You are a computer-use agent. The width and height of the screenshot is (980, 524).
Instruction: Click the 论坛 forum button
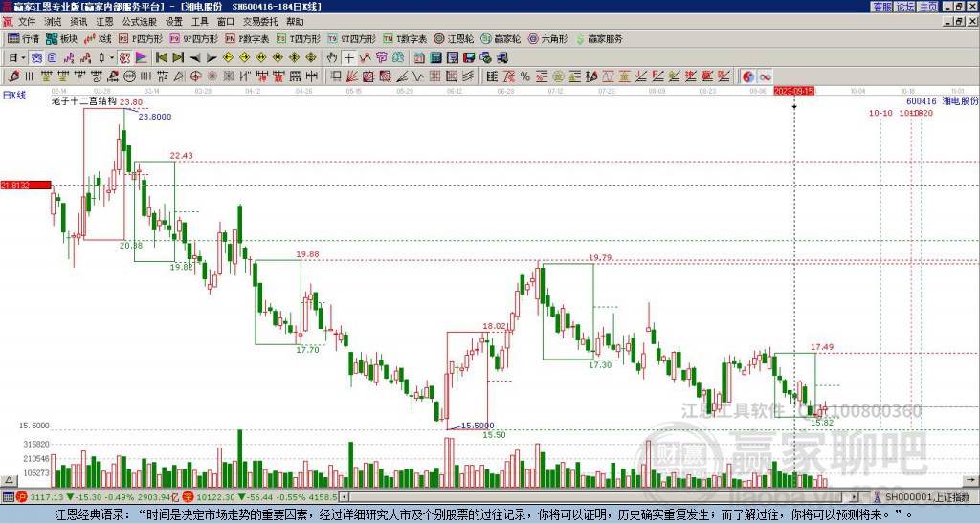tap(905, 7)
